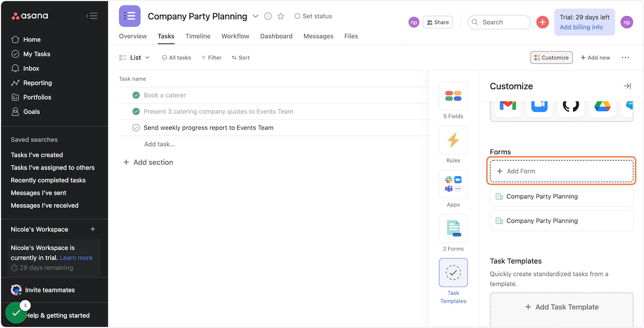Open Goals in the sidebar
This screenshot has width=644, height=328.
pyautogui.click(x=32, y=112)
